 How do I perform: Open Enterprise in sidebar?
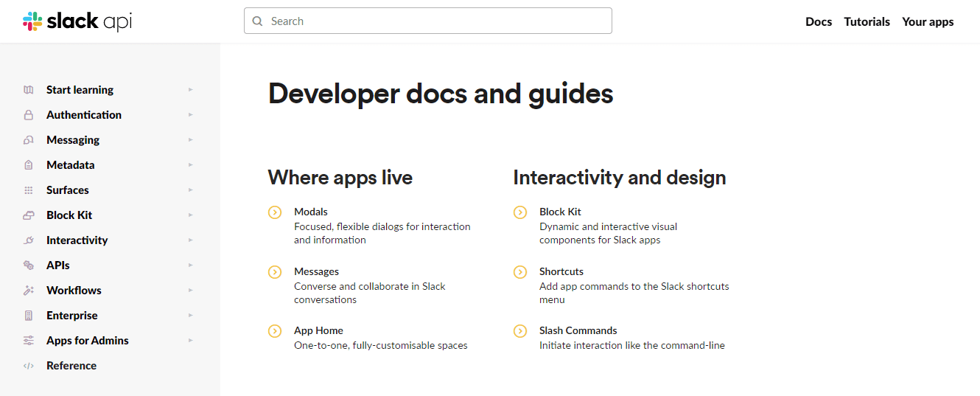72,316
